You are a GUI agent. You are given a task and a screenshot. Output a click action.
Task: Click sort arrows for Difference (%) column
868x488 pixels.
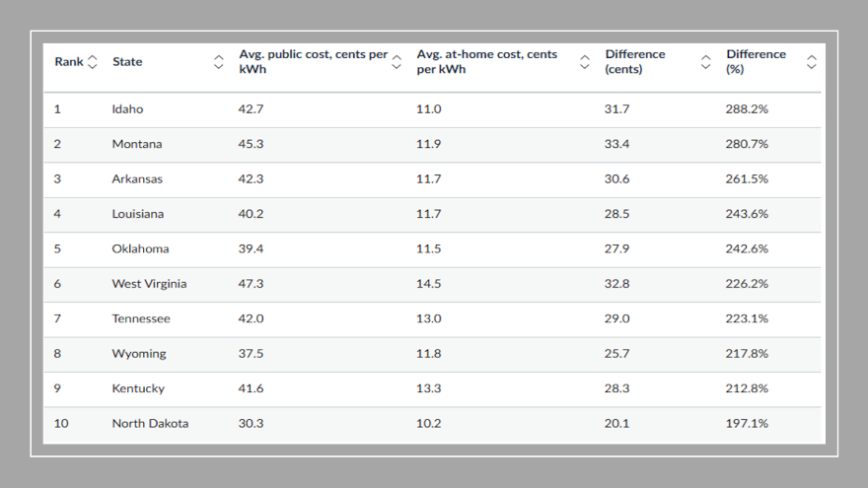812,62
